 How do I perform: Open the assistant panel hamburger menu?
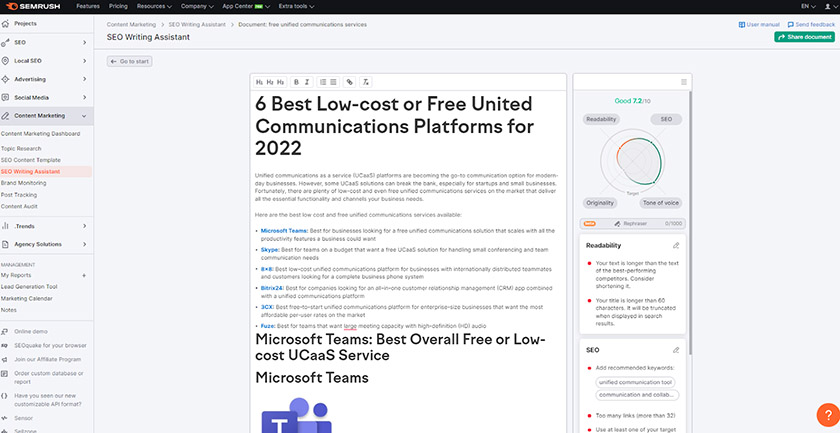point(684,82)
